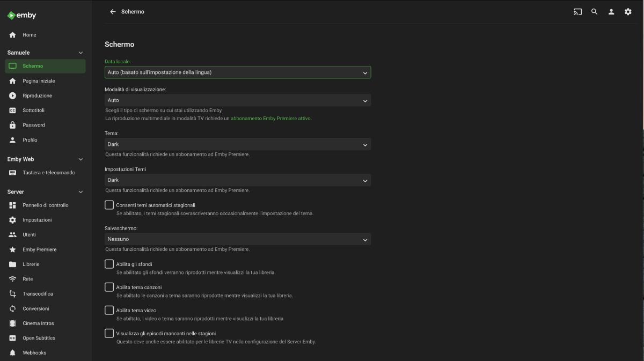Screen dimensions: 644x361
Task: Click the Emby logo
Action: coord(21,16)
